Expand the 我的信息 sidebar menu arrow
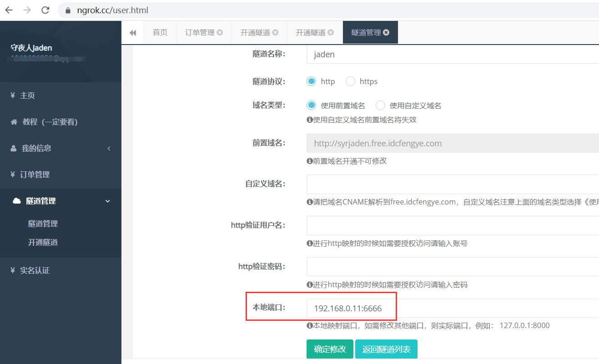Image resolution: width=599 pixels, height=364 pixels. point(109,148)
